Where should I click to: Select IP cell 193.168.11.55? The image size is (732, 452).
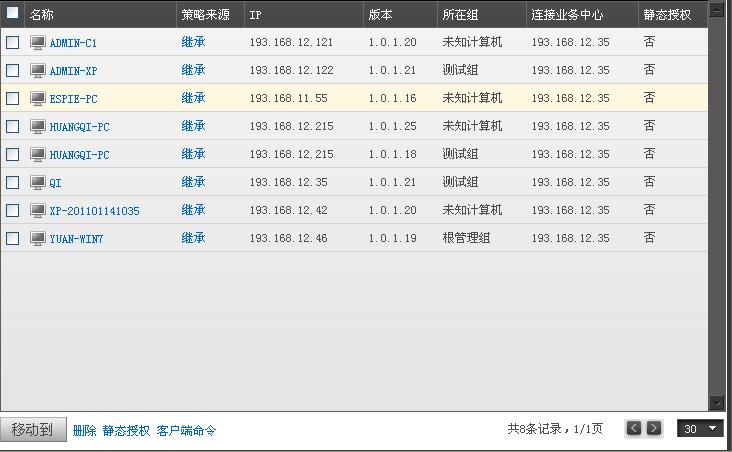[x=289, y=99]
